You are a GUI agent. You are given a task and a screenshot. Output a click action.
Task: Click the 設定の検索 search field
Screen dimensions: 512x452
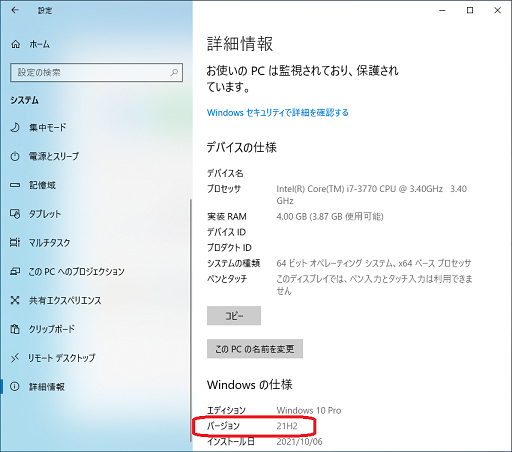coord(97,72)
